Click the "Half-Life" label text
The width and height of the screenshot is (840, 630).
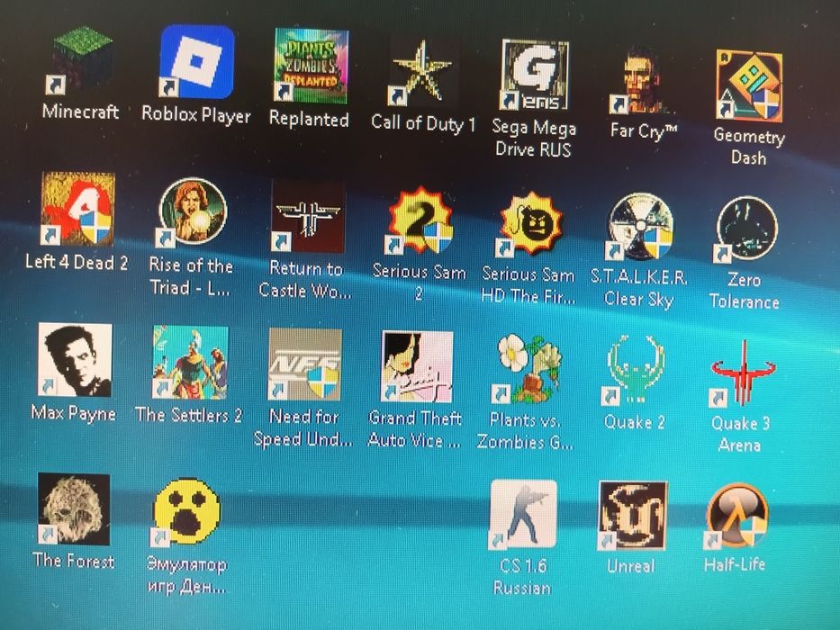click(x=735, y=563)
